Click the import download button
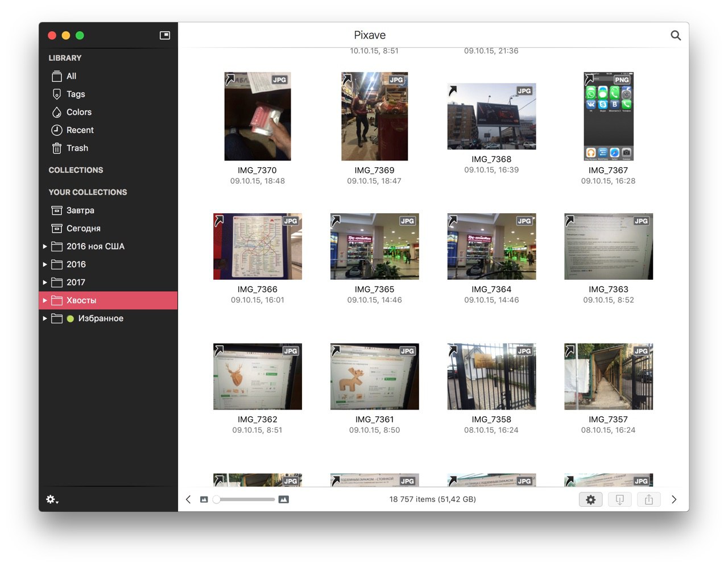This screenshot has width=728, height=567. click(x=620, y=499)
